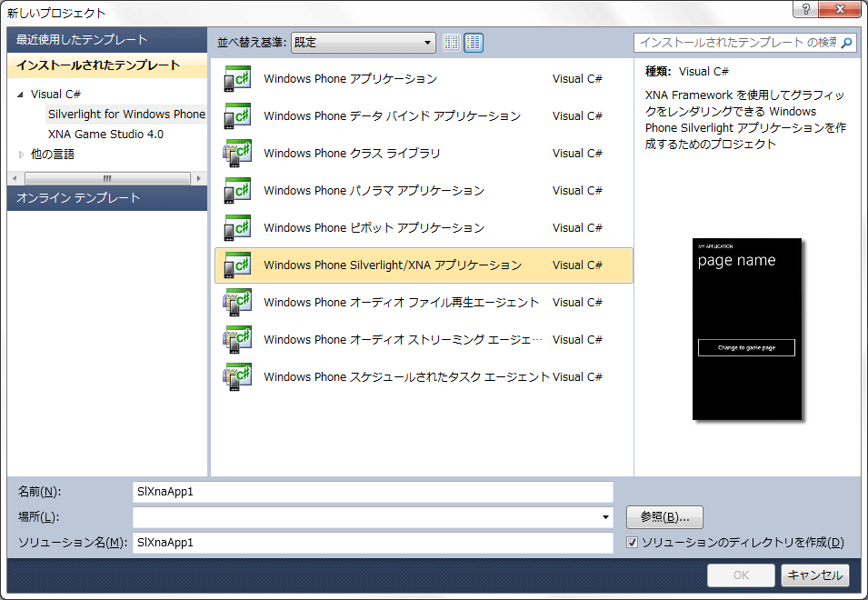Click the ソリューション名 input field

(x=373, y=543)
